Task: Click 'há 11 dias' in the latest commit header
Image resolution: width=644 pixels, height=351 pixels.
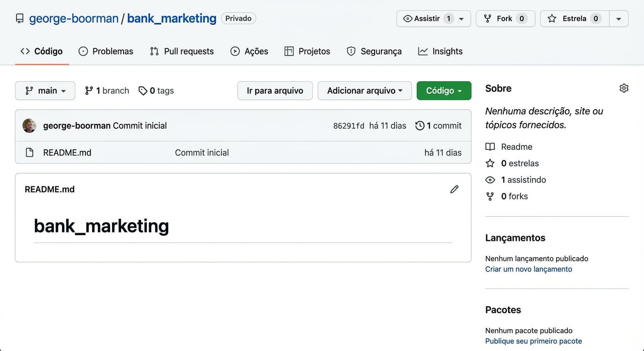Action: [388, 126]
